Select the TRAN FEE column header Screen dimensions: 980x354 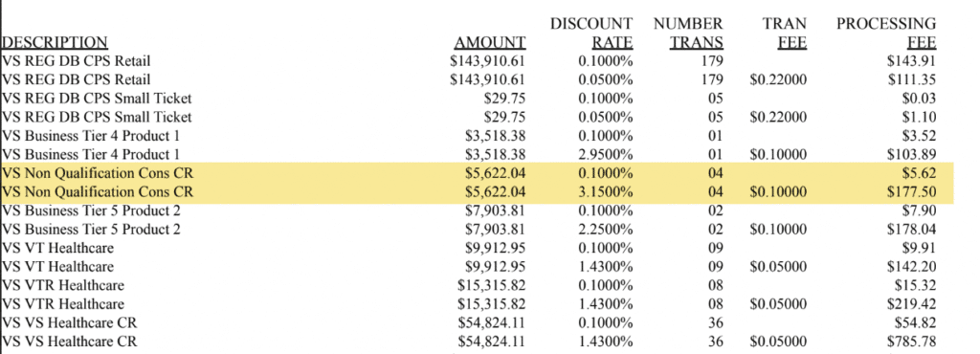pos(785,33)
